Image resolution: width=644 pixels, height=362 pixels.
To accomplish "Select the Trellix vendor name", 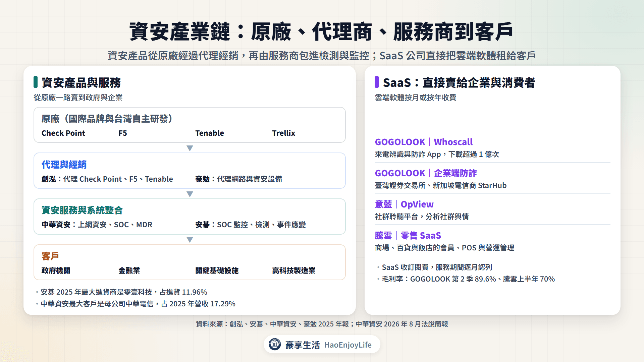I will 284,133.
